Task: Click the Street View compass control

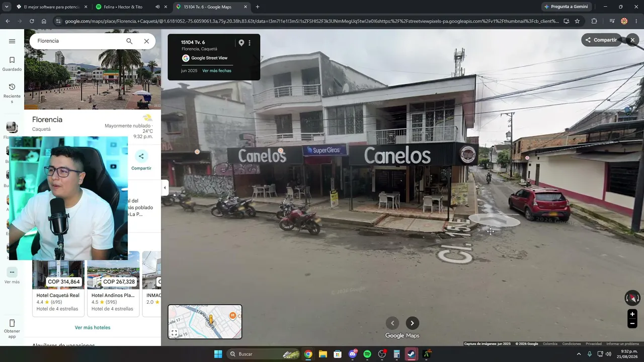Action: (x=632, y=298)
